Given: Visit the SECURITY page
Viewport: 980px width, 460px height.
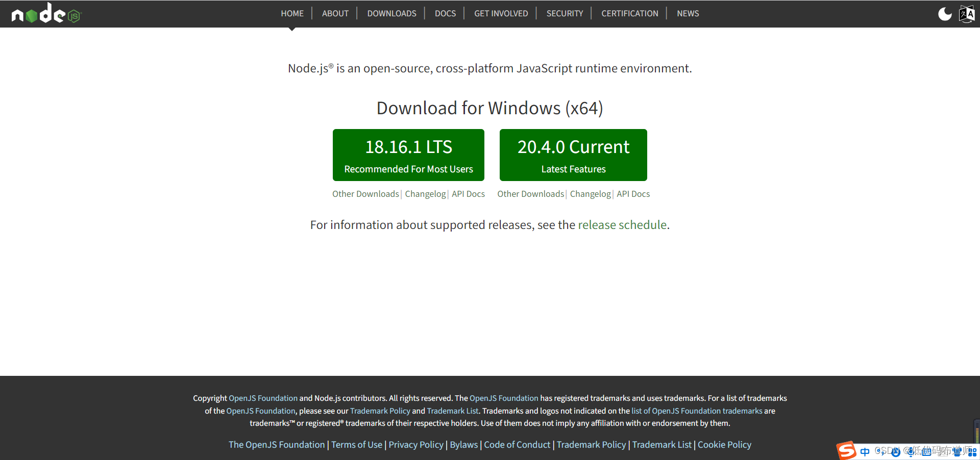Looking at the screenshot, I should click(x=565, y=13).
